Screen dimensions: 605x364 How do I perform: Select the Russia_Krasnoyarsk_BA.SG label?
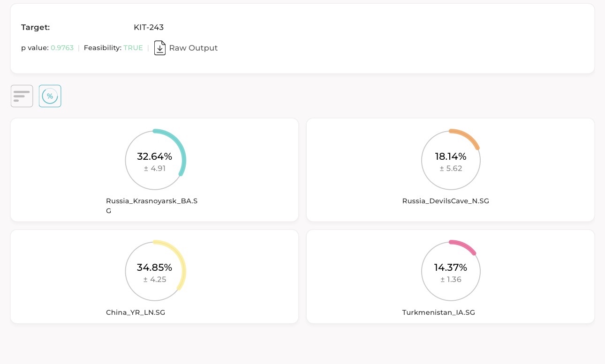[151, 206]
